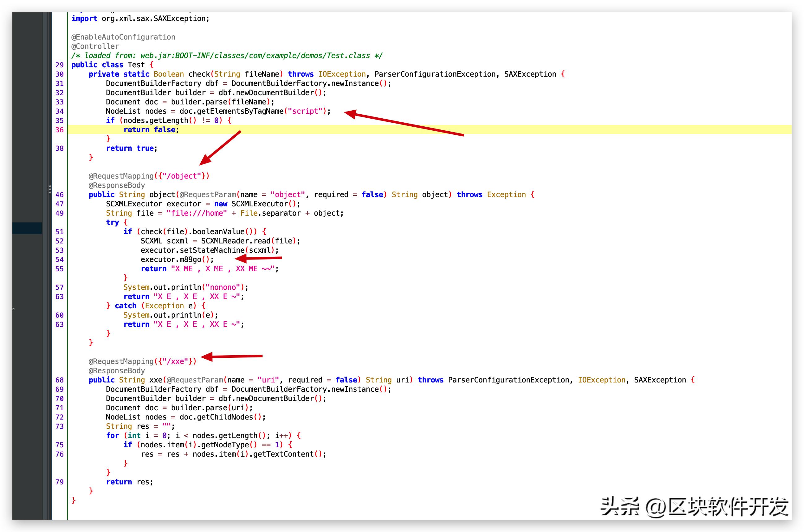Screen dimensions: 804x532
Task: Click the check method declaration on line 30
Action: pyautogui.click(x=199, y=74)
